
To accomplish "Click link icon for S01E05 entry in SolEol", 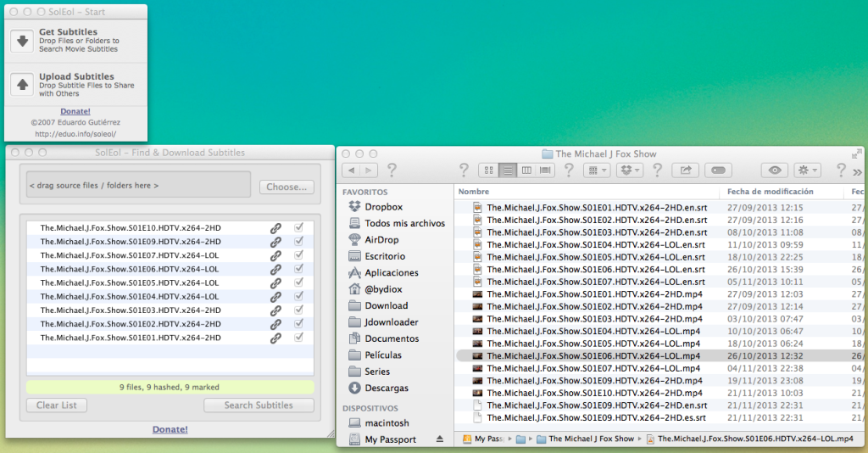I will tap(275, 283).
